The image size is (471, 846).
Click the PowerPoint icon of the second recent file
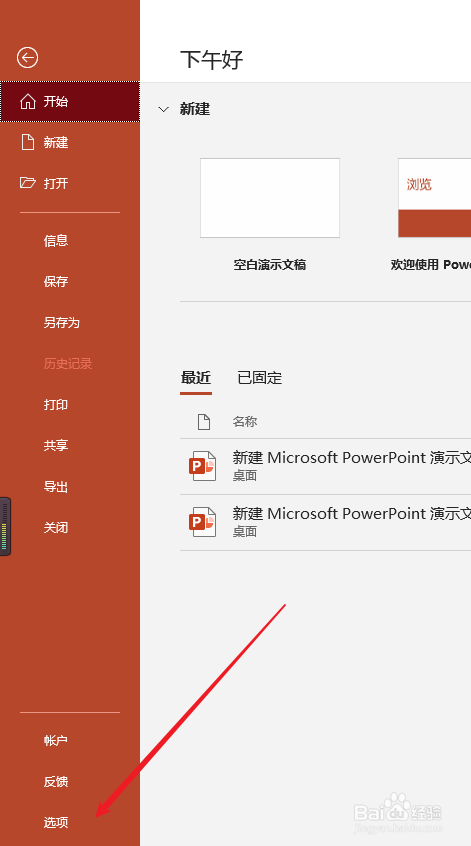pyautogui.click(x=202, y=522)
